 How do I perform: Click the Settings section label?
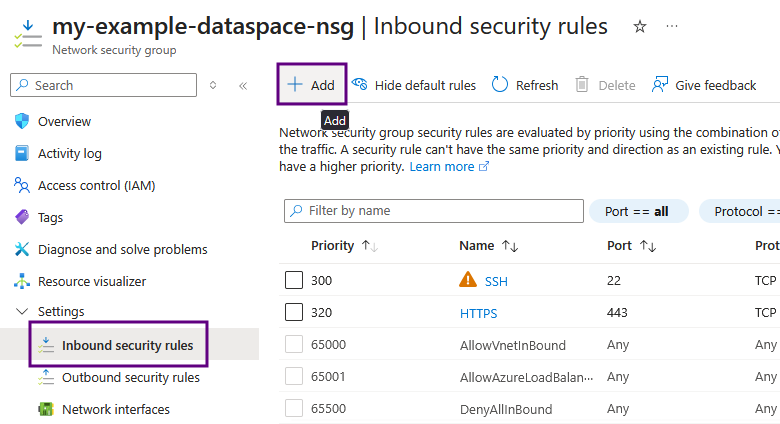pos(61,312)
